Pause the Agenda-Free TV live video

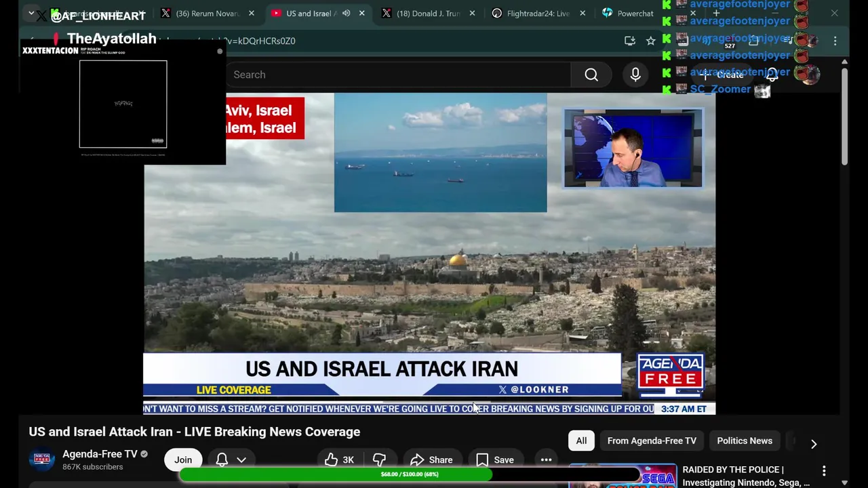pyautogui.click(x=429, y=253)
